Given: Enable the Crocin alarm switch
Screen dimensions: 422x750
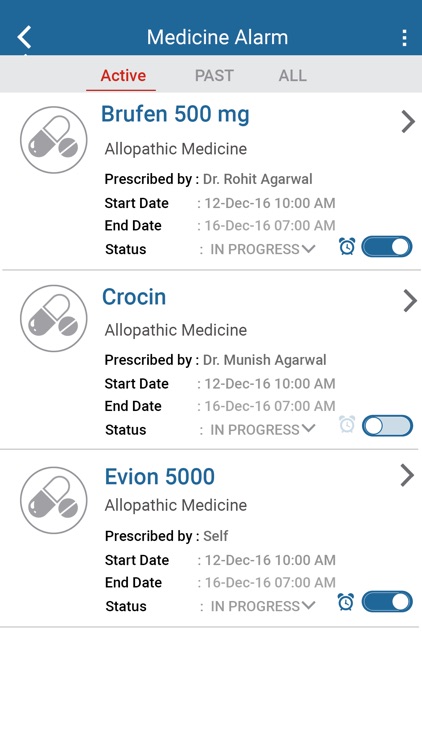Looking at the screenshot, I should [387, 426].
